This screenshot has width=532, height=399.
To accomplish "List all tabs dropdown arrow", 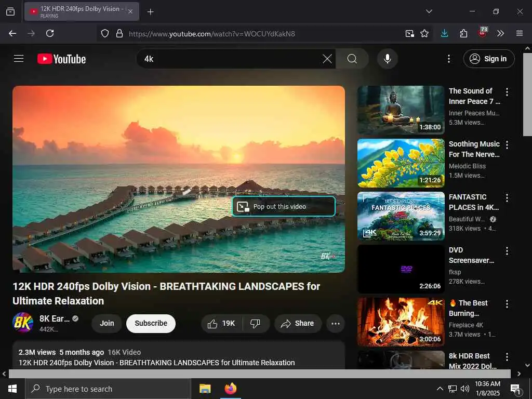I will point(429,11).
